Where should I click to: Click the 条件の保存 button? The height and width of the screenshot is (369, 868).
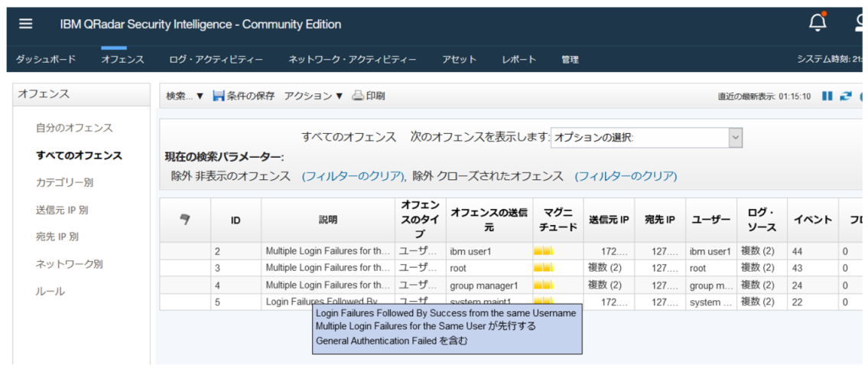[244, 96]
